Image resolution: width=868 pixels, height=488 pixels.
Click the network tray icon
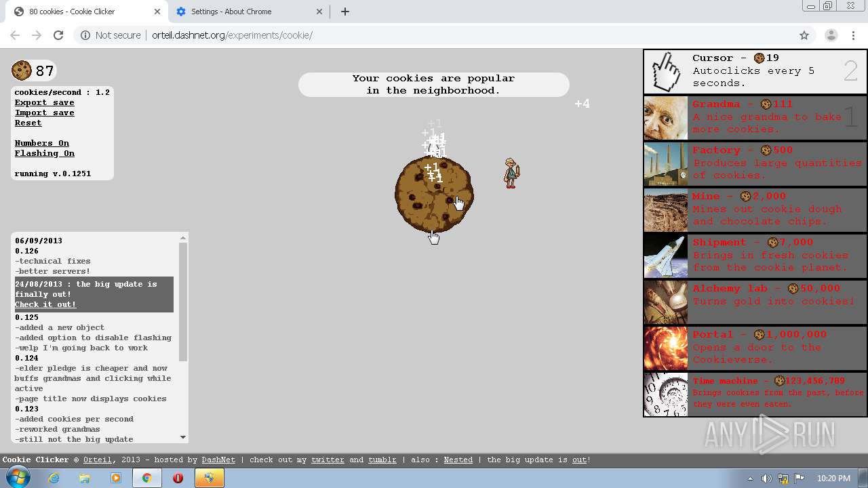(x=783, y=479)
